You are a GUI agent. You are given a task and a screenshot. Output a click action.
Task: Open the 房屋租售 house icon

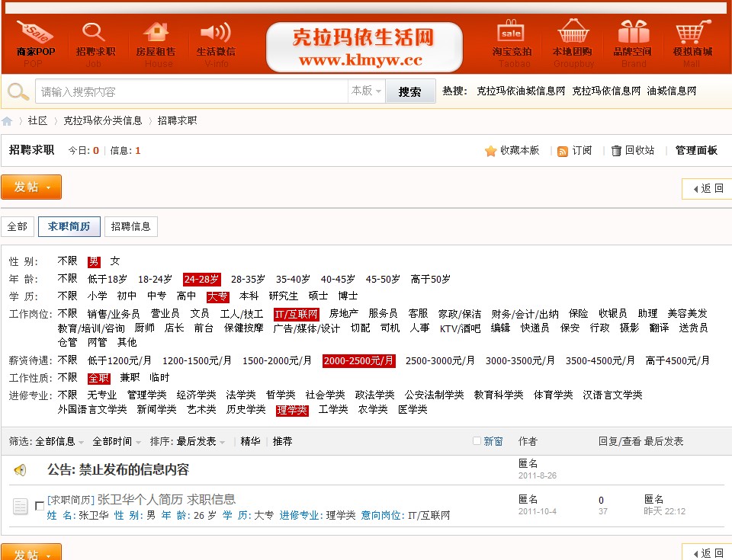156,33
